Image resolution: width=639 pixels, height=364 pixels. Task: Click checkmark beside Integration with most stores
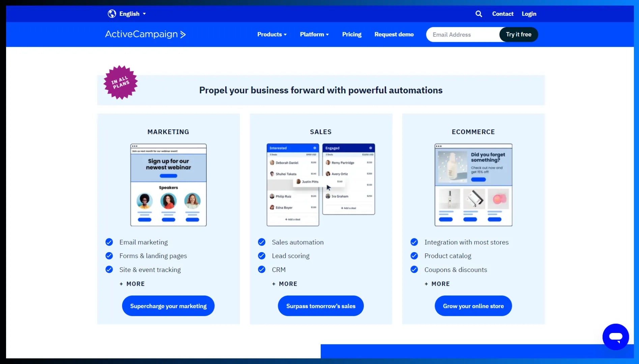tap(414, 242)
